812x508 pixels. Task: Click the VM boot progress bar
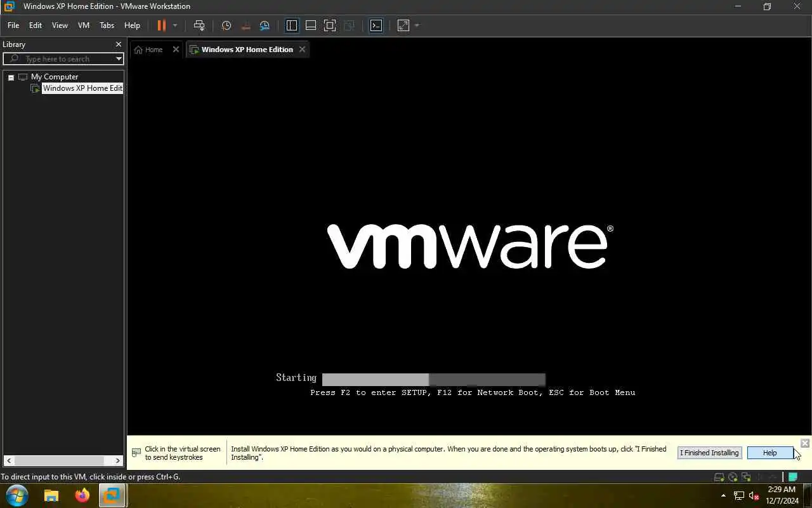pyautogui.click(x=434, y=380)
